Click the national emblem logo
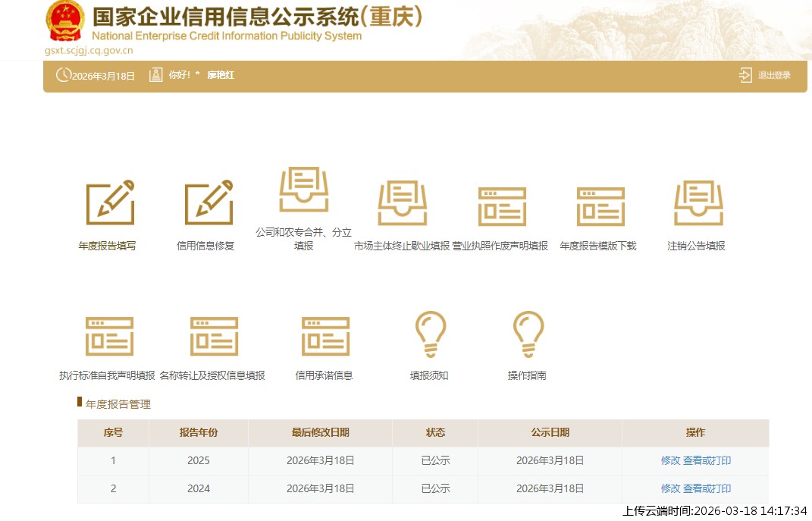Image resolution: width=812 pixels, height=521 pixels. coord(66,21)
